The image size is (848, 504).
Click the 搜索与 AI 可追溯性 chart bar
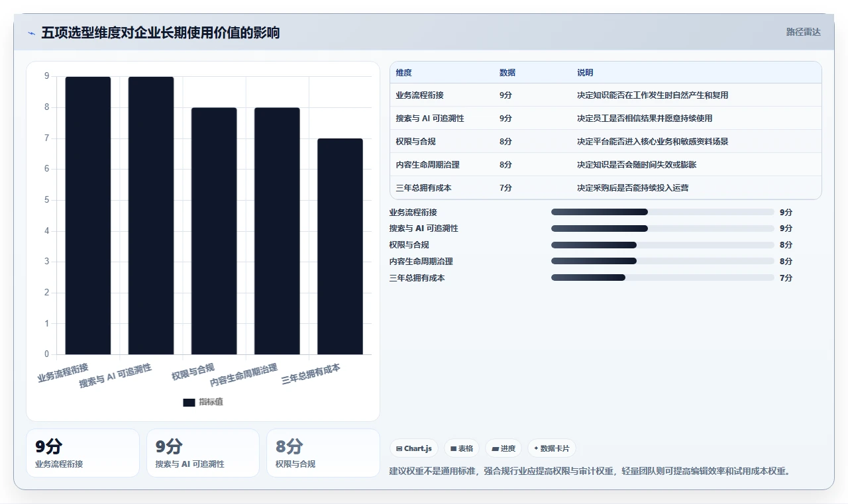151,216
